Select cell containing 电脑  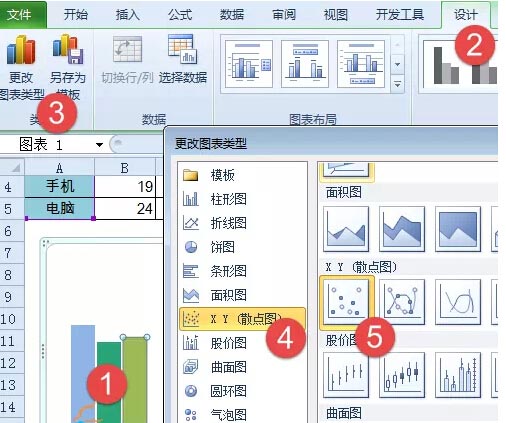point(59,208)
